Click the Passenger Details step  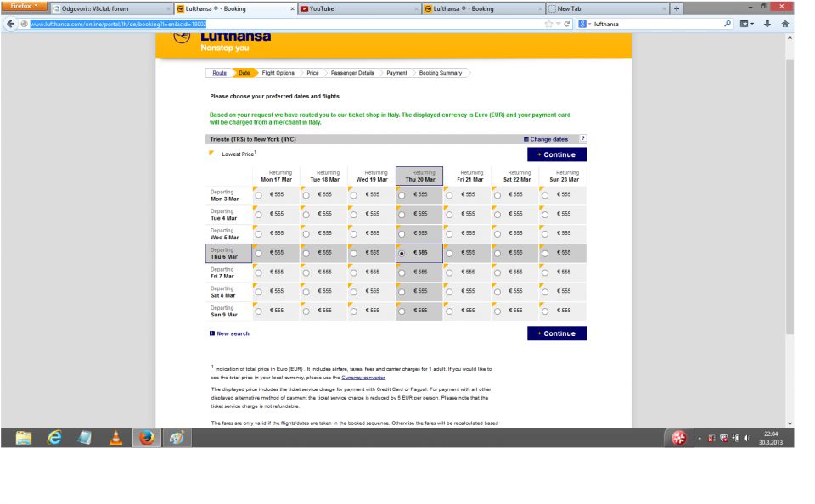(x=352, y=73)
